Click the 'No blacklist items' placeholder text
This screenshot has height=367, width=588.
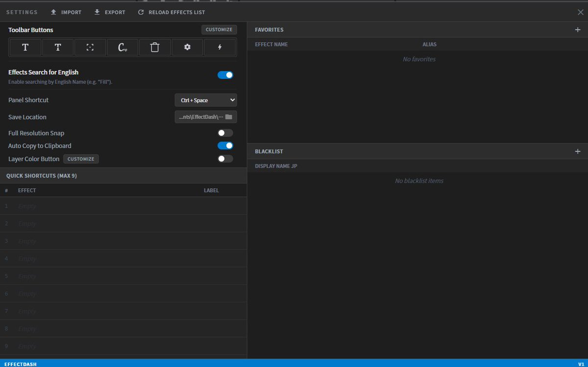pyautogui.click(x=419, y=181)
